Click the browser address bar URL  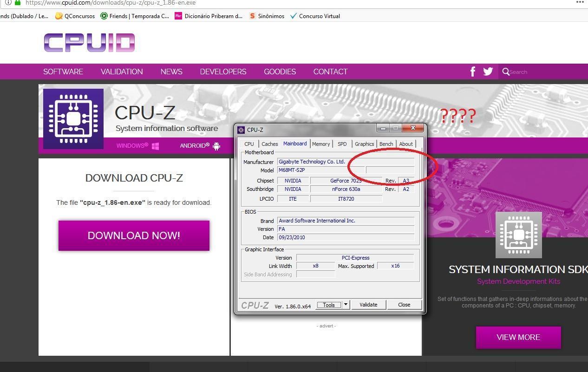coord(110,2)
